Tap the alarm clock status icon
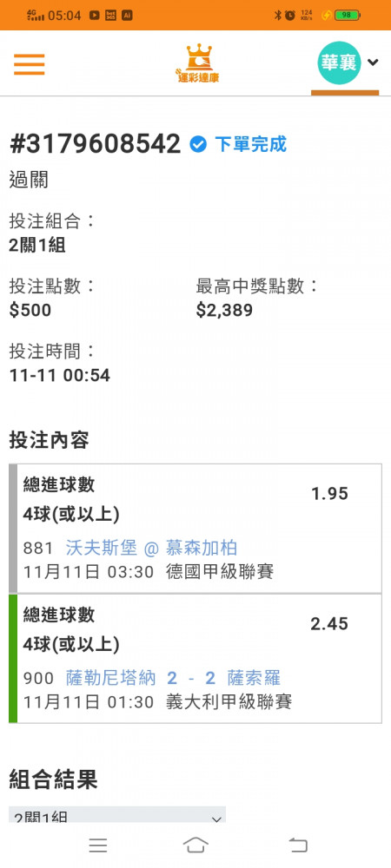This screenshot has height=868, width=391. (290, 16)
